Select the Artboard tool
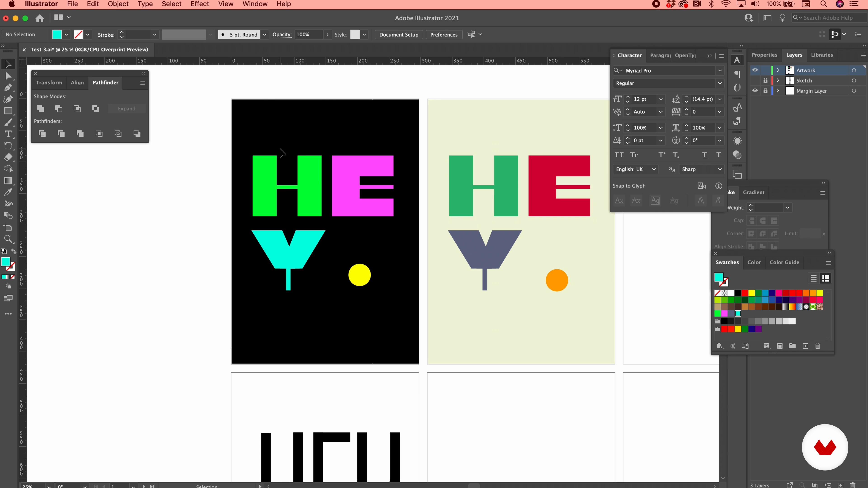The width and height of the screenshot is (868, 488). point(8,227)
